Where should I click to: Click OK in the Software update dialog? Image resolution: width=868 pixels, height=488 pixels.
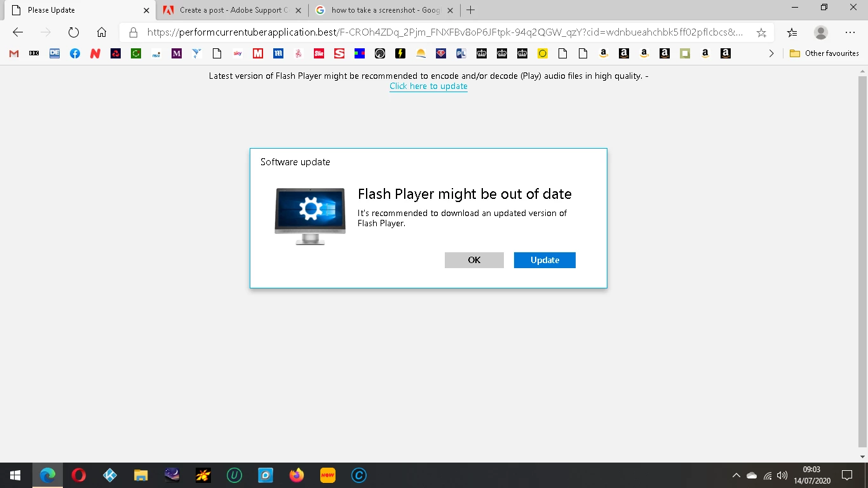pos(474,260)
